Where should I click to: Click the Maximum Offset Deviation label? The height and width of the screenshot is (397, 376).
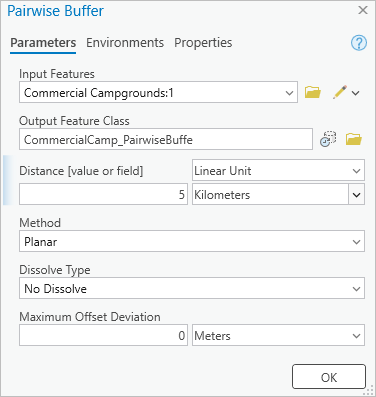pyautogui.click(x=90, y=317)
